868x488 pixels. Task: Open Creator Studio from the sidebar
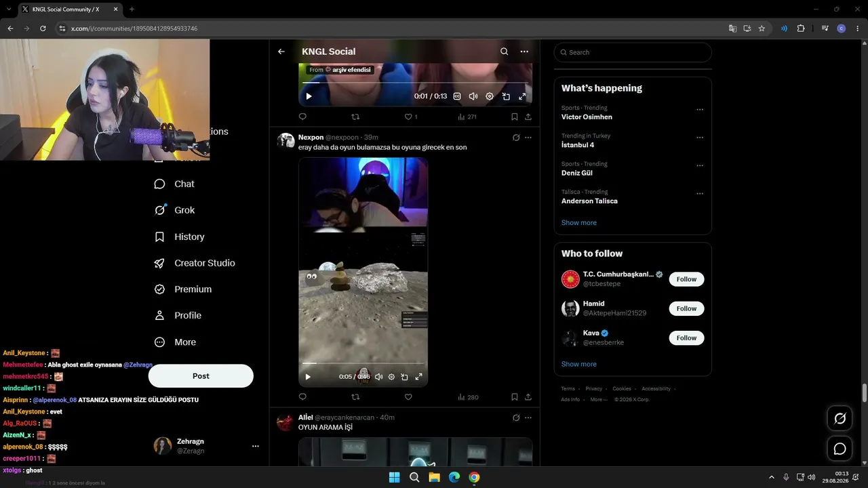tap(195, 263)
